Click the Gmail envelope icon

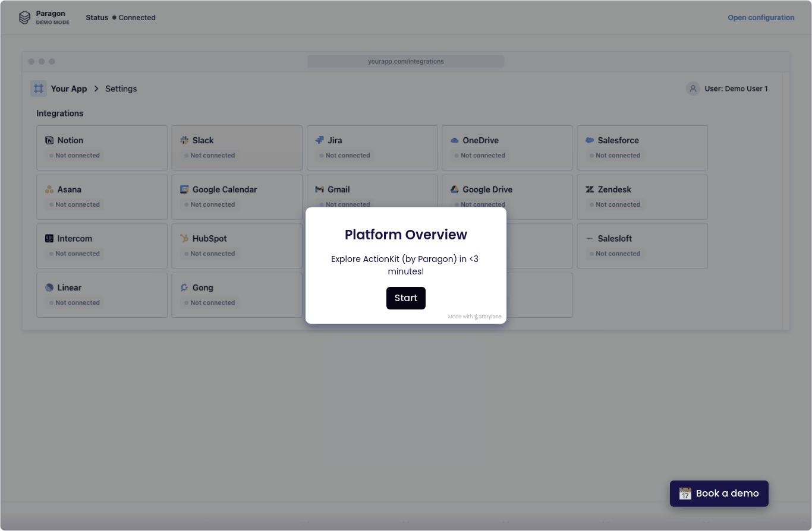click(x=319, y=190)
